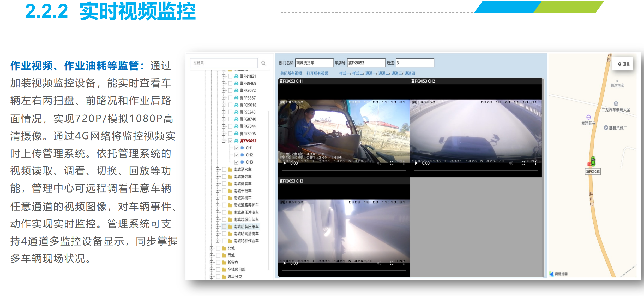Play the CH1 video feed
644x296 pixels.
[285, 163]
